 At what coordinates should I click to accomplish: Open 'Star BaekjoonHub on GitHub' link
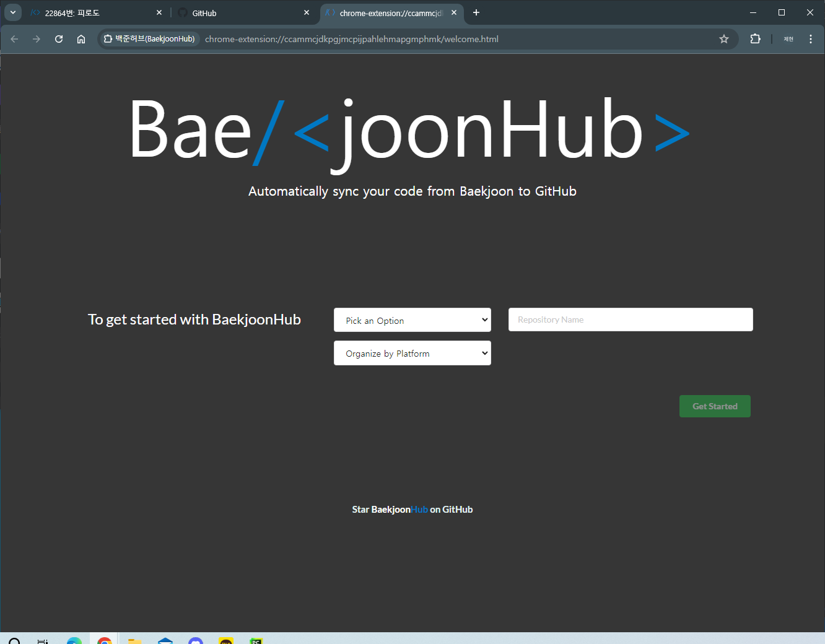(x=412, y=510)
